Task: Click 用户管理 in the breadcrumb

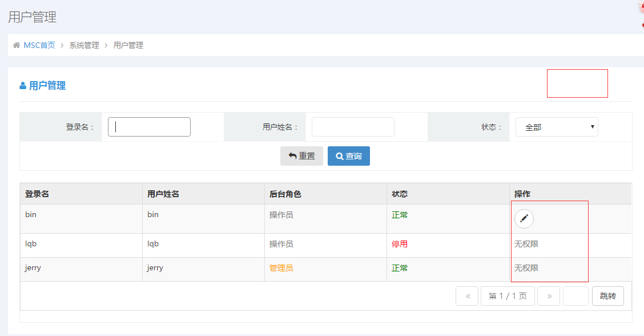Action: 128,45
